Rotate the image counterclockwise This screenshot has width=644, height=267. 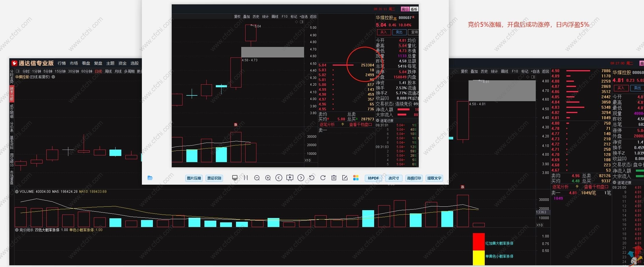[312, 178]
